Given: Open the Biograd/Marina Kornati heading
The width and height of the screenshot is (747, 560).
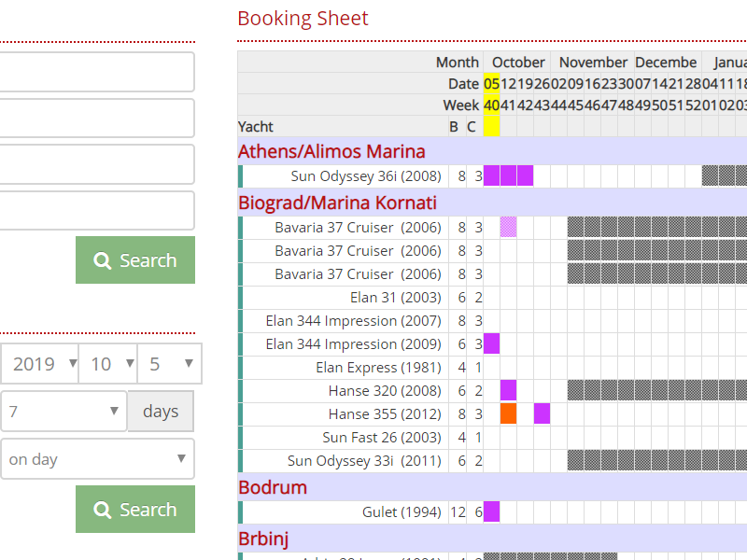Looking at the screenshot, I should tap(337, 203).
